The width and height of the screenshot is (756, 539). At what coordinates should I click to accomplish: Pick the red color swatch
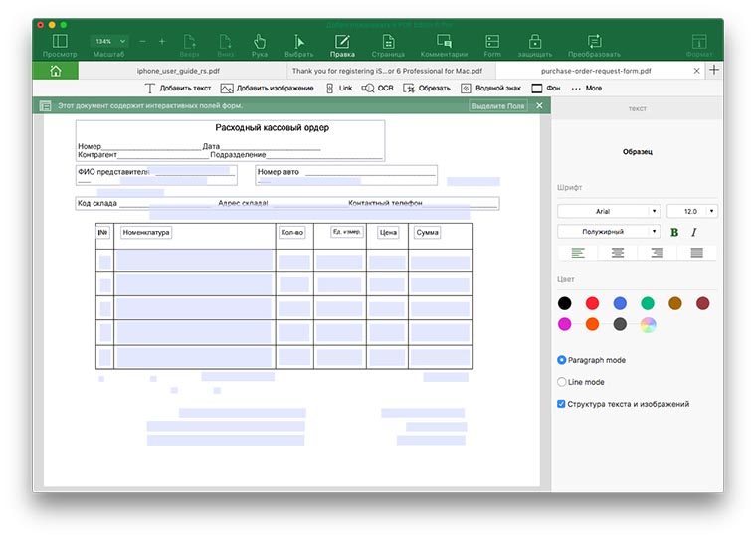[592, 302]
